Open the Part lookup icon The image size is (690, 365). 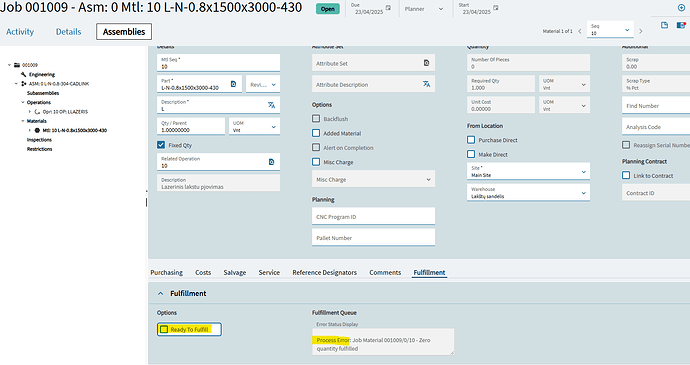tap(234, 84)
